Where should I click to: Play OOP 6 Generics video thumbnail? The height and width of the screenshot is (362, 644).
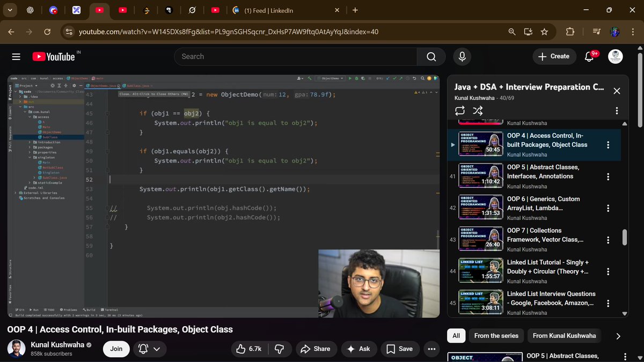pos(480,208)
